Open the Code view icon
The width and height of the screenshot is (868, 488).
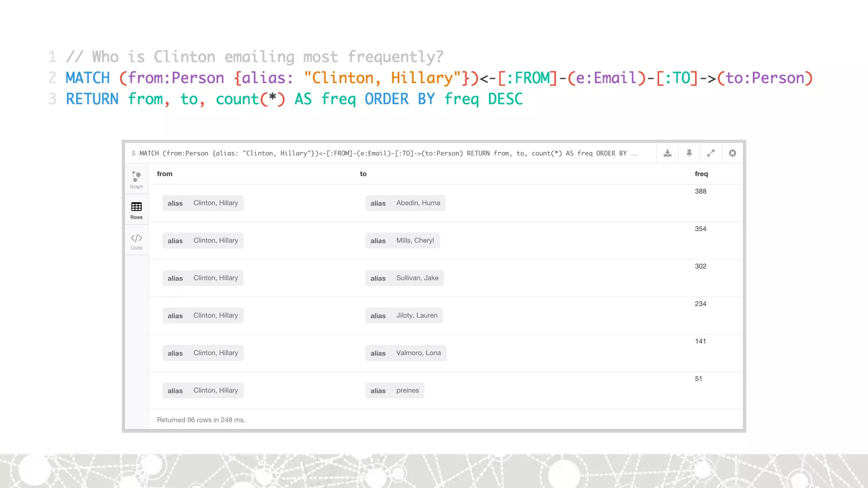[x=136, y=241]
